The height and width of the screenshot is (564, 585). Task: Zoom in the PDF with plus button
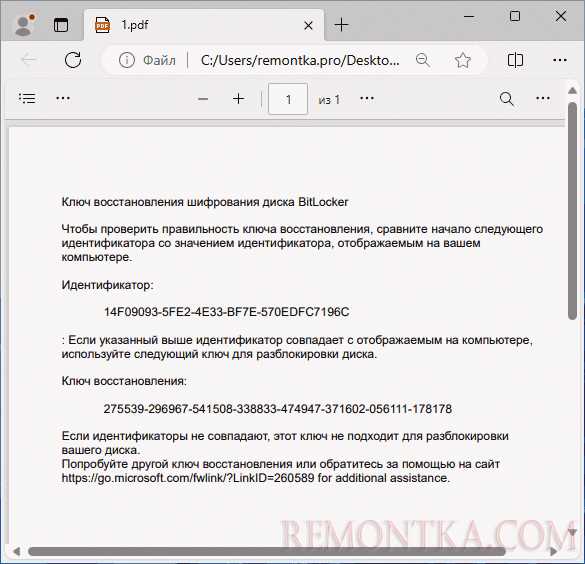point(238,99)
